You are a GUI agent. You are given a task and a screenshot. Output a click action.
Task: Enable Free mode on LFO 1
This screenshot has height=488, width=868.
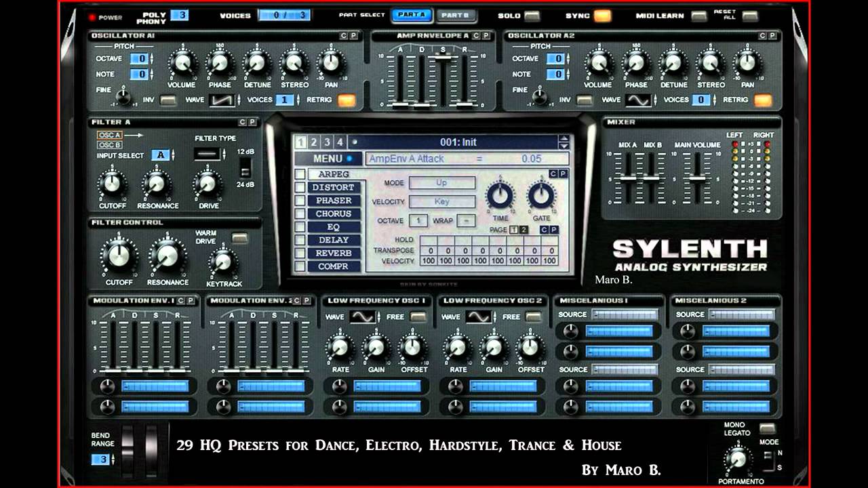[418, 317]
